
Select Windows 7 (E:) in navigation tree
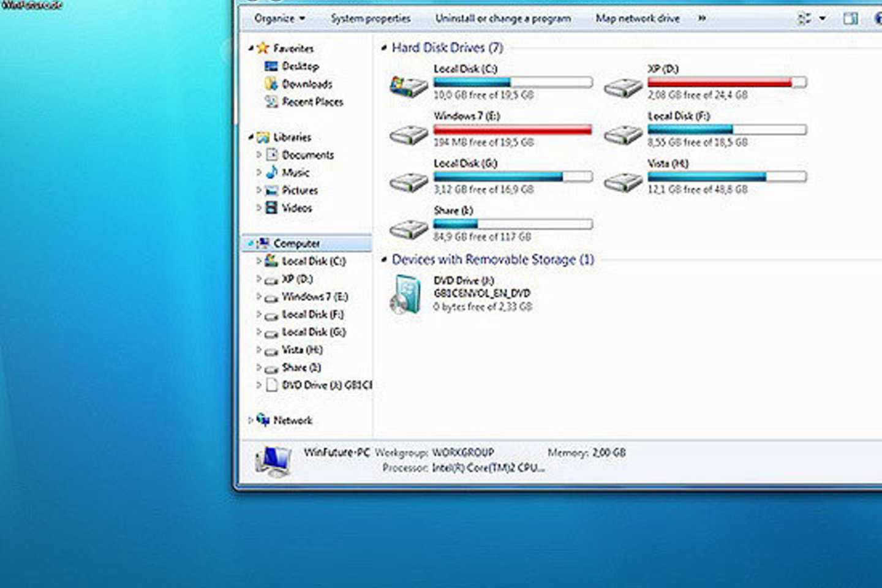[x=315, y=296]
